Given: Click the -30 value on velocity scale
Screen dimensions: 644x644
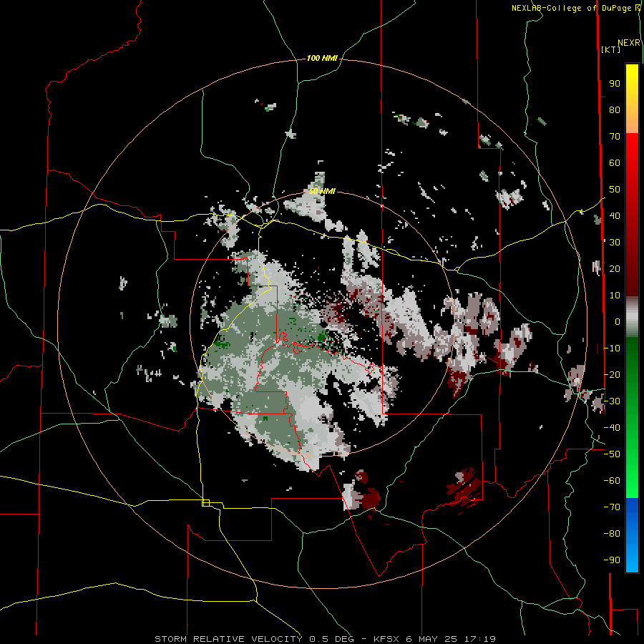Looking at the screenshot, I should (x=612, y=401).
